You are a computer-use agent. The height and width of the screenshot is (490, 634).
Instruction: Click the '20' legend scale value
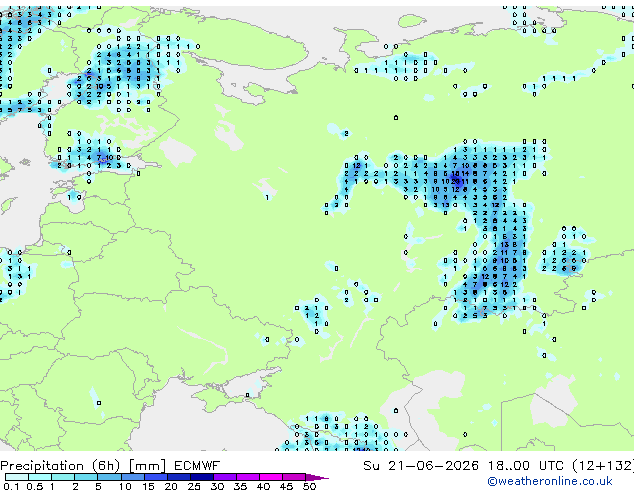[x=171, y=486]
